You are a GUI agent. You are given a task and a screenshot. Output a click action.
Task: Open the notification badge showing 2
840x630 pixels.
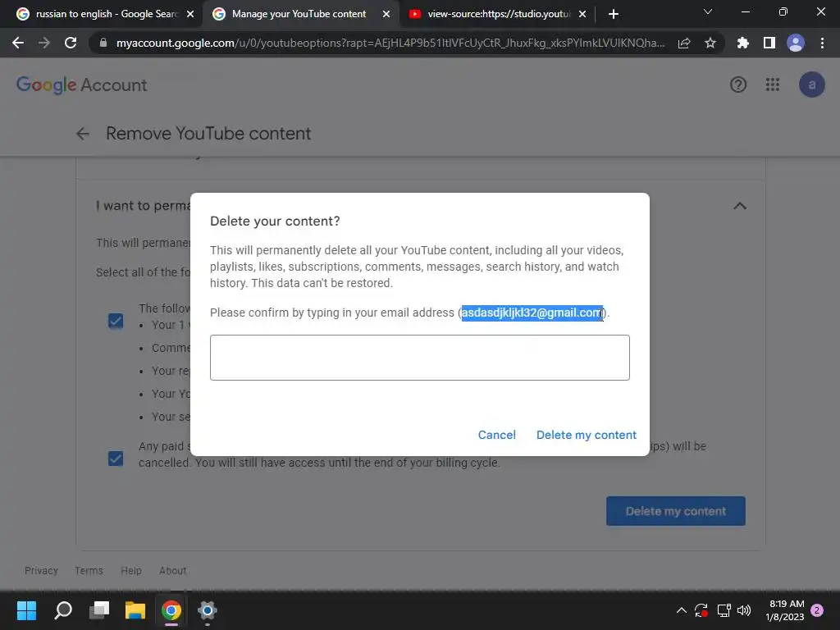(x=817, y=610)
